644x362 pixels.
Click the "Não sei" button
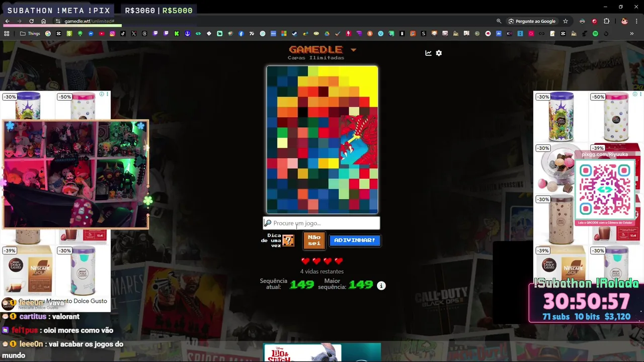[314, 240]
